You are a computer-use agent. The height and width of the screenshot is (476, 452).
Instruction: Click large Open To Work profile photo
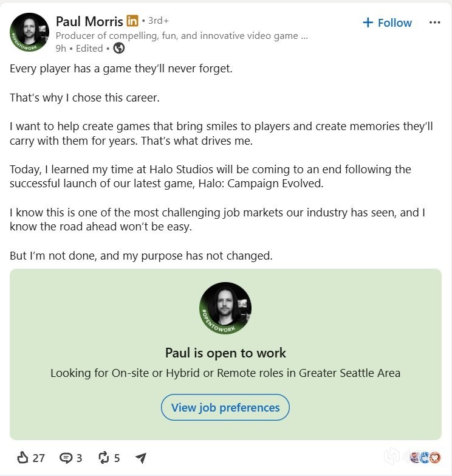[x=225, y=308]
